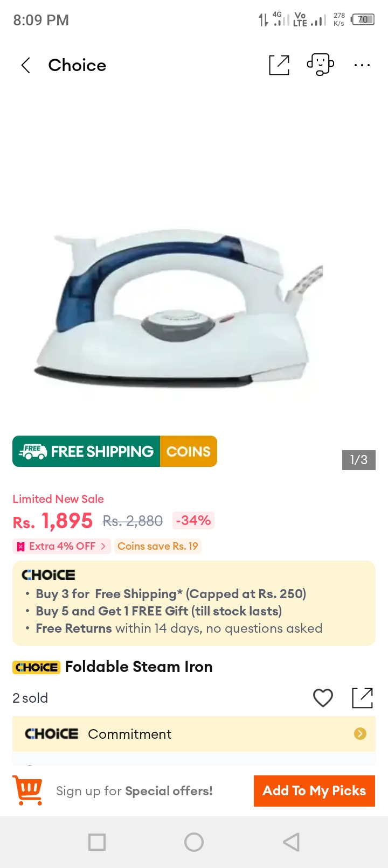Tap the Free Shipping banner
Screen dimensions: 388x868
pos(86,451)
